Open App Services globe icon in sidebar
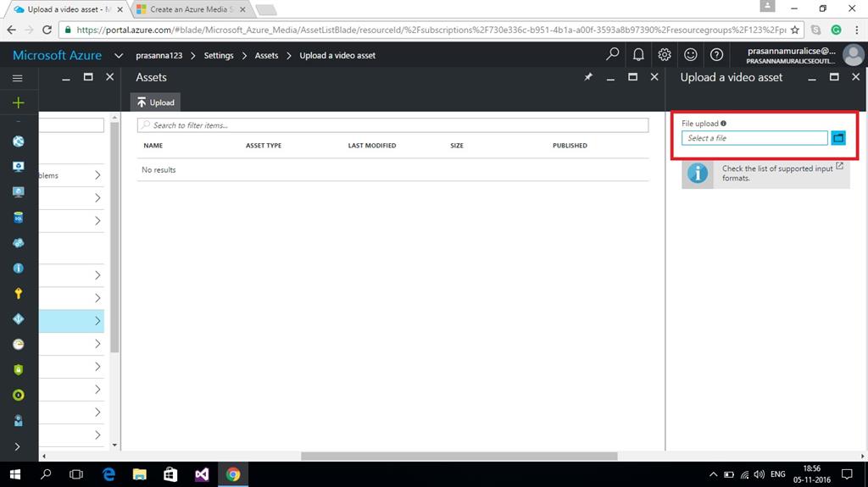The image size is (868, 487). click(19, 141)
